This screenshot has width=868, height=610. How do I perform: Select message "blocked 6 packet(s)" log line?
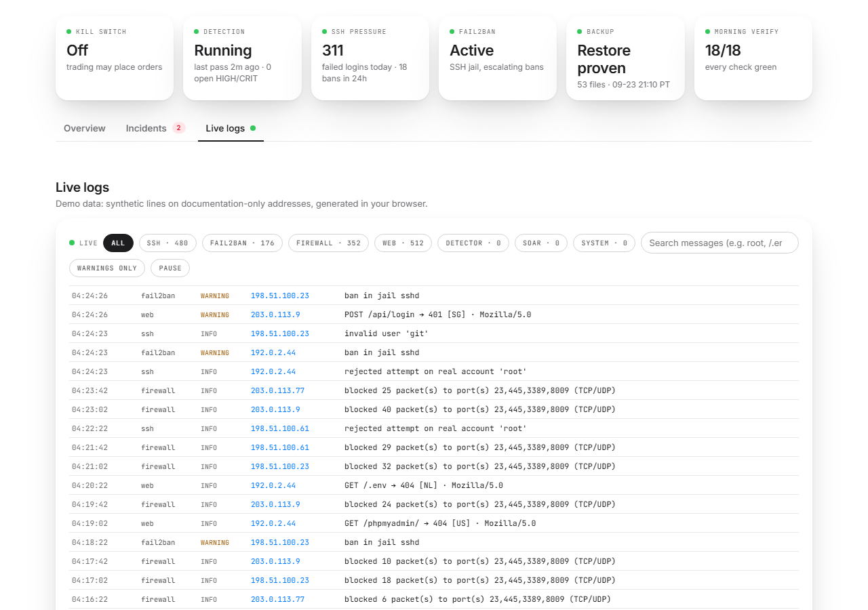coord(477,599)
